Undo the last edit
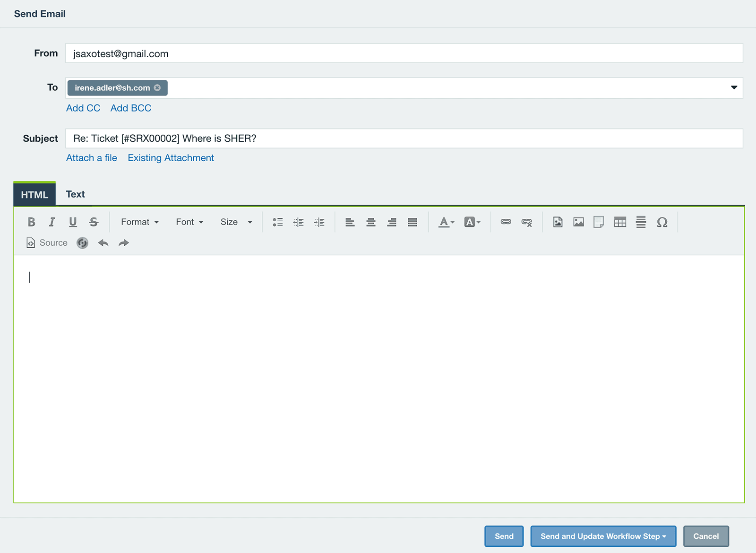The image size is (756, 553). (x=103, y=243)
